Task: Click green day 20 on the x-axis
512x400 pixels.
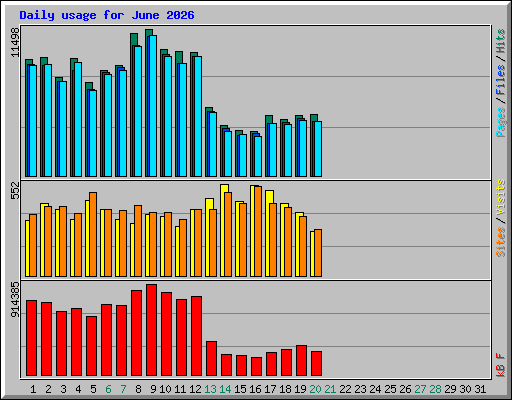Action: 315,389
